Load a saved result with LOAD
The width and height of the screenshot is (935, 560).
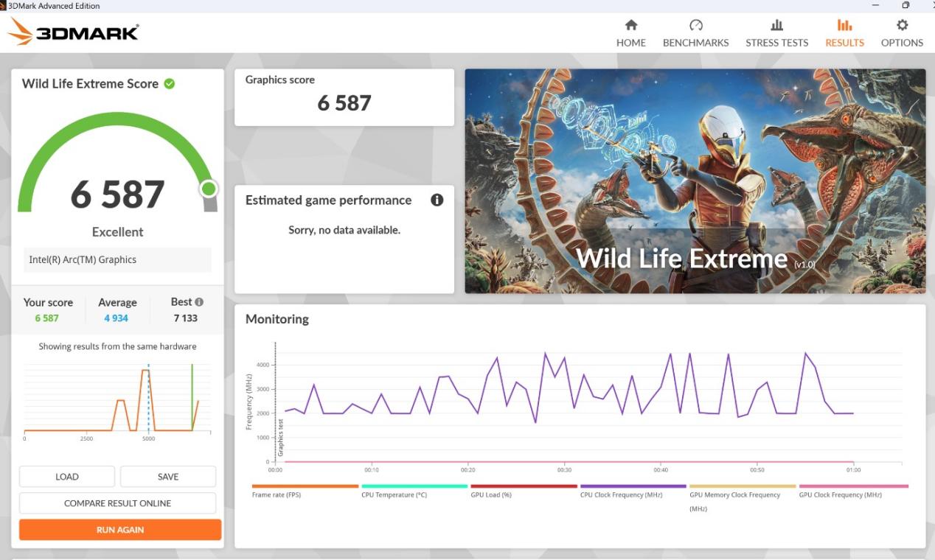coord(67,477)
